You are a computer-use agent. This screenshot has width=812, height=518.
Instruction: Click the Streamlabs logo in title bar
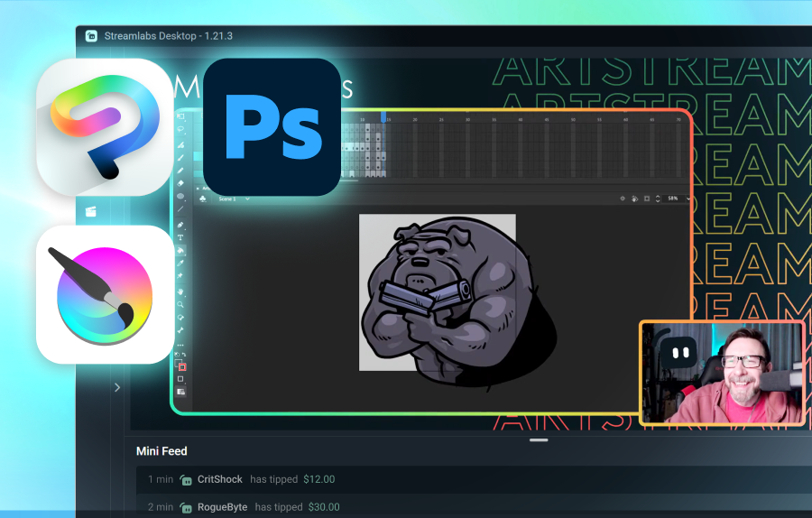pyautogui.click(x=91, y=36)
